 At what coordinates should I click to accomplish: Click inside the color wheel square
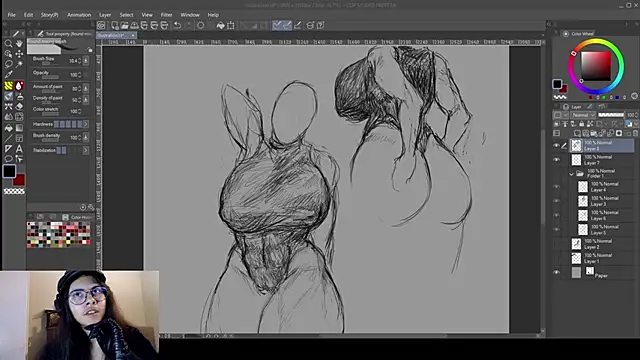click(x=596, y=66)
